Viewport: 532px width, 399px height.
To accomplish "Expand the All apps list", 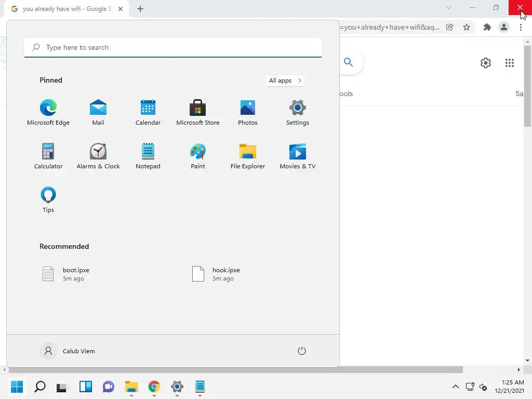I will 285,81.
